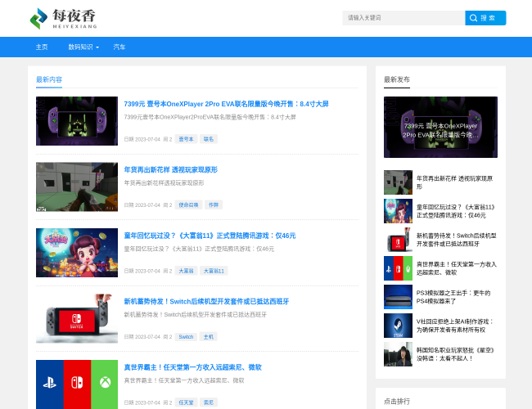This screenshot has height=409, width=532.
Task: Open the 大富翁11 article thumbnail in list
Action: click(x=77, y=253)
